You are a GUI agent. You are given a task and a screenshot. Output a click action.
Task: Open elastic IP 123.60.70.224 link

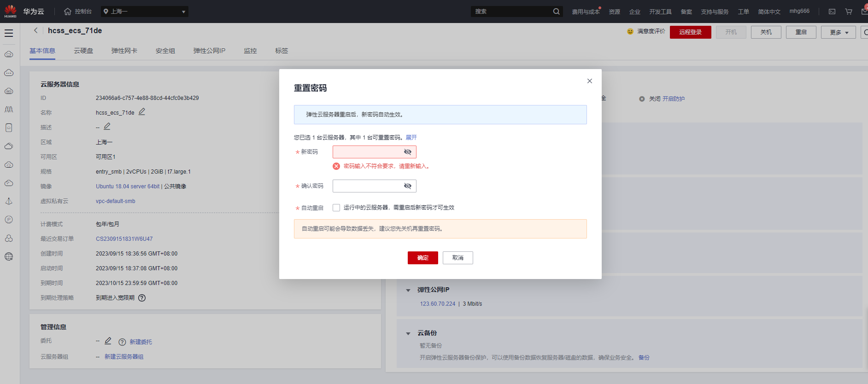click(438, 304)
